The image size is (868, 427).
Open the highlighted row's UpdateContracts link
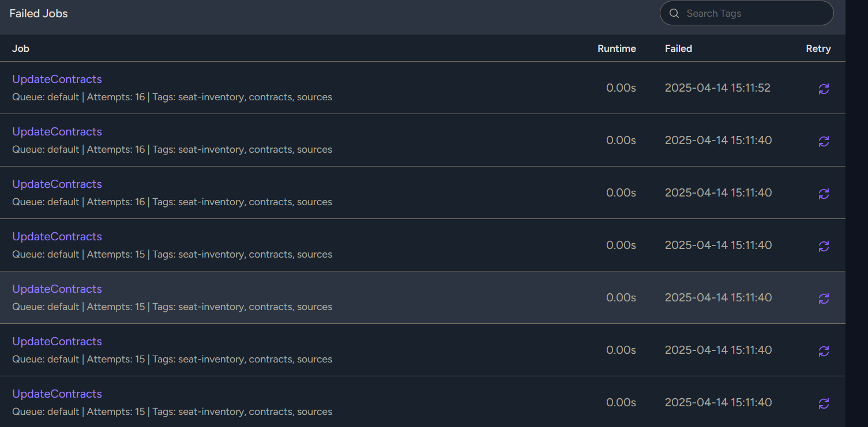click(x=57, y=289)
